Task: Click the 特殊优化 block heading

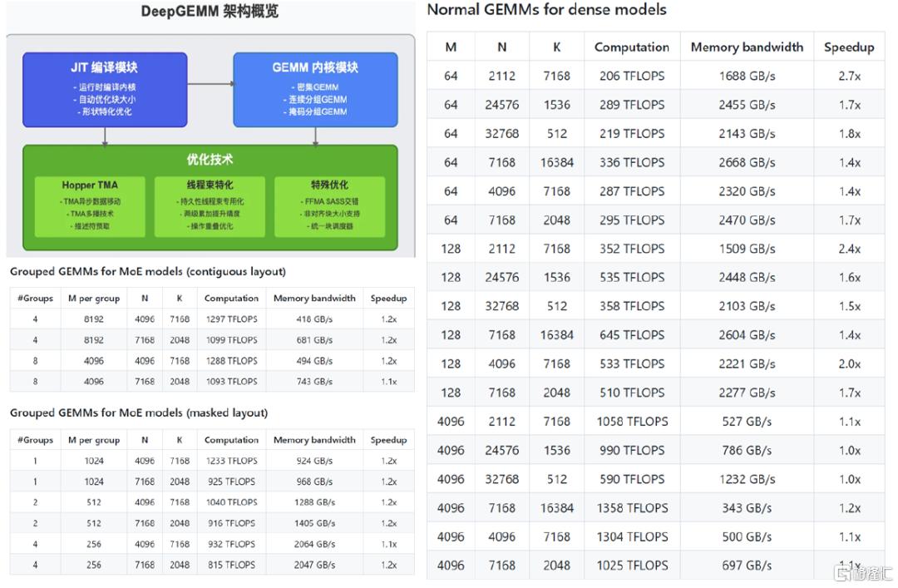Action: pyautogui.click(x=329, y=185)
